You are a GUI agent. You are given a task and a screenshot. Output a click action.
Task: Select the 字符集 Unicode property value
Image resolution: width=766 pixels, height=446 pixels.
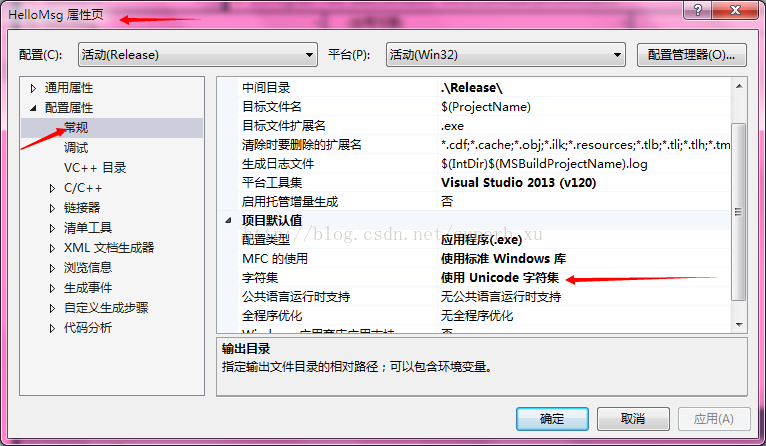click(x=500, y=277)
